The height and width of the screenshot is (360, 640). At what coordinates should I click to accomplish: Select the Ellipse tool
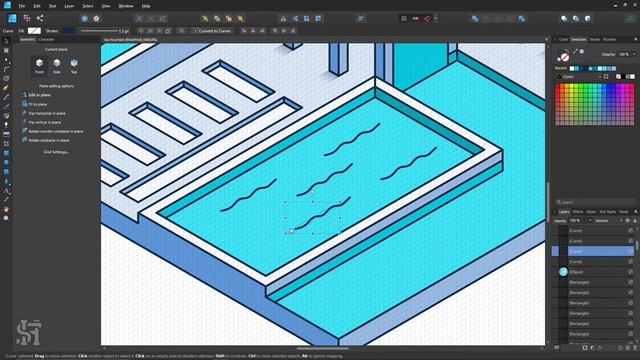6,162
